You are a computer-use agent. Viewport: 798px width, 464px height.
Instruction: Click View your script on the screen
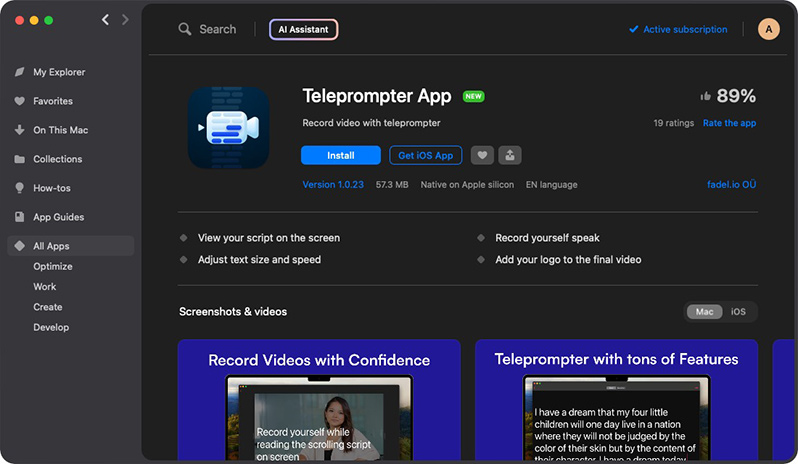point(269,238)
